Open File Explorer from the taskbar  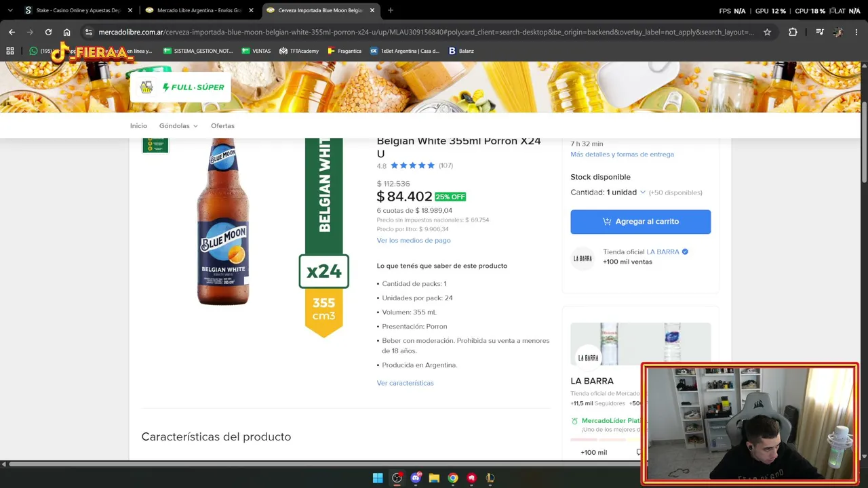point(434,478)
